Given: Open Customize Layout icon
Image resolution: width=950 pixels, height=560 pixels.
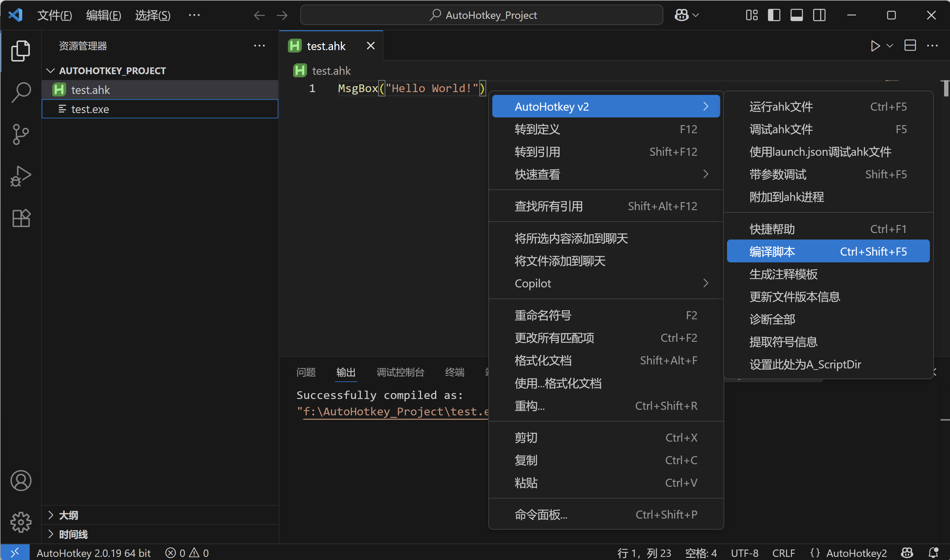Looking at the screenshot, I should pyautogui.click(x=751, y=15).
